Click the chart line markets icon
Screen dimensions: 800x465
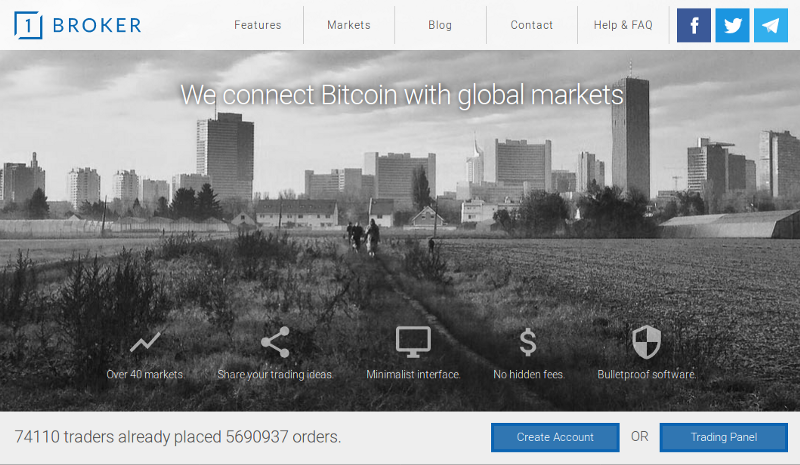click(x=145, y=342)
